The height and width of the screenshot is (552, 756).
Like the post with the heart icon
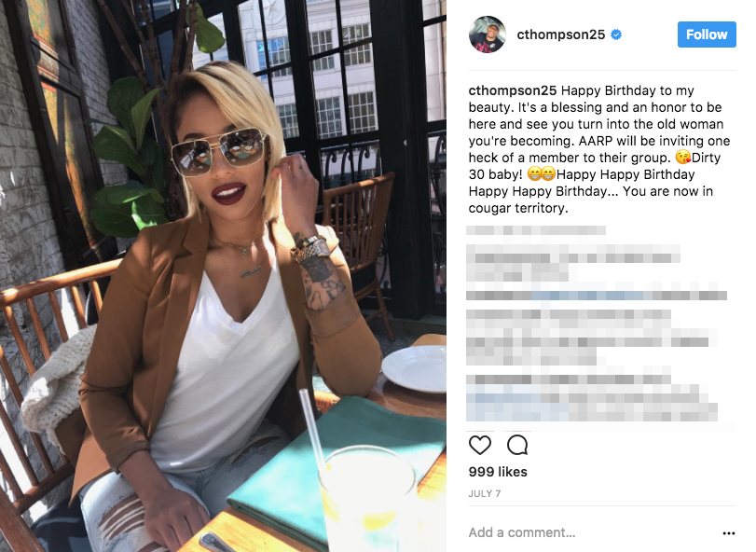coord(480,445)
